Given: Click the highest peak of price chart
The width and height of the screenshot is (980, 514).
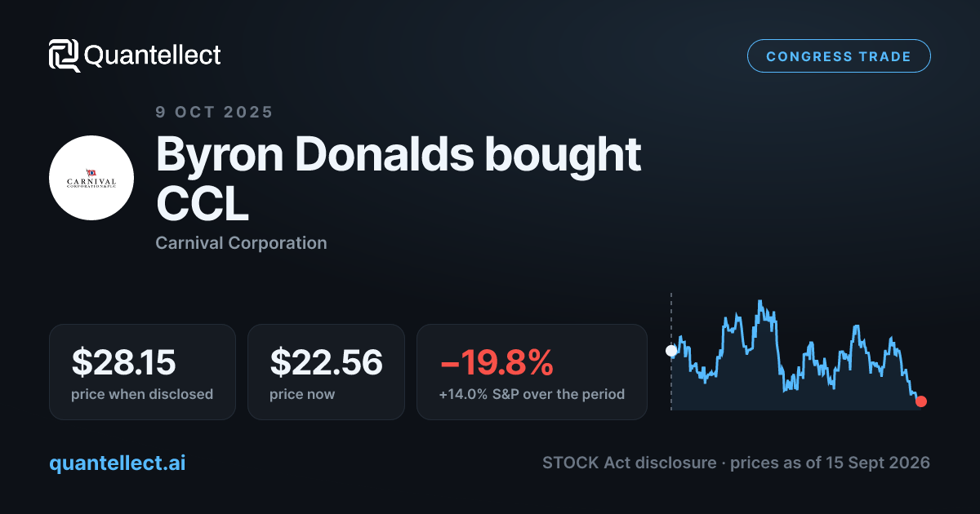Looking at the screenshot, I should click(760, 302).
